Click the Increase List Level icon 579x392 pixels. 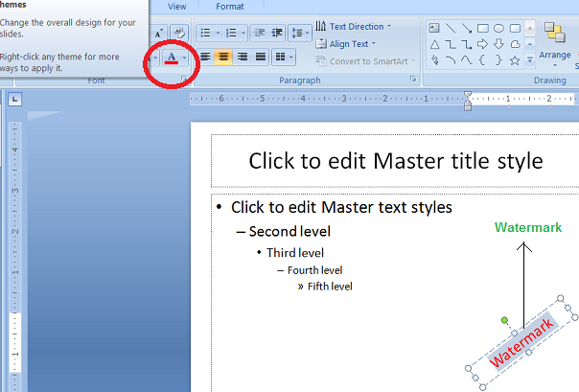click(277, 33)
